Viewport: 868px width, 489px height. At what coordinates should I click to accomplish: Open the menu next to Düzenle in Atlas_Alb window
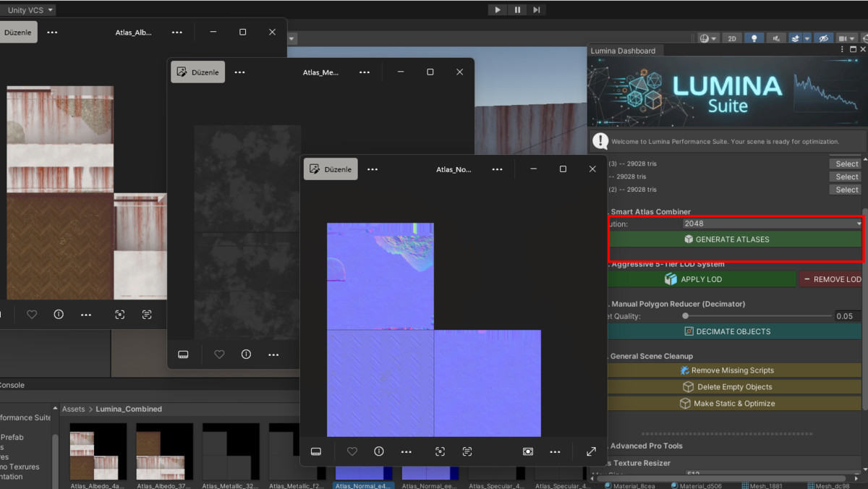52,32
